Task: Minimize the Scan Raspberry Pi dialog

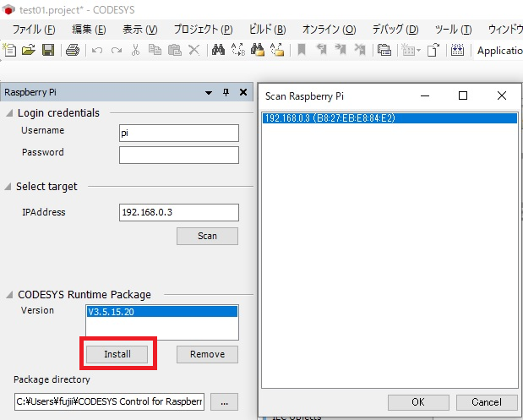Action: [425, 95]
